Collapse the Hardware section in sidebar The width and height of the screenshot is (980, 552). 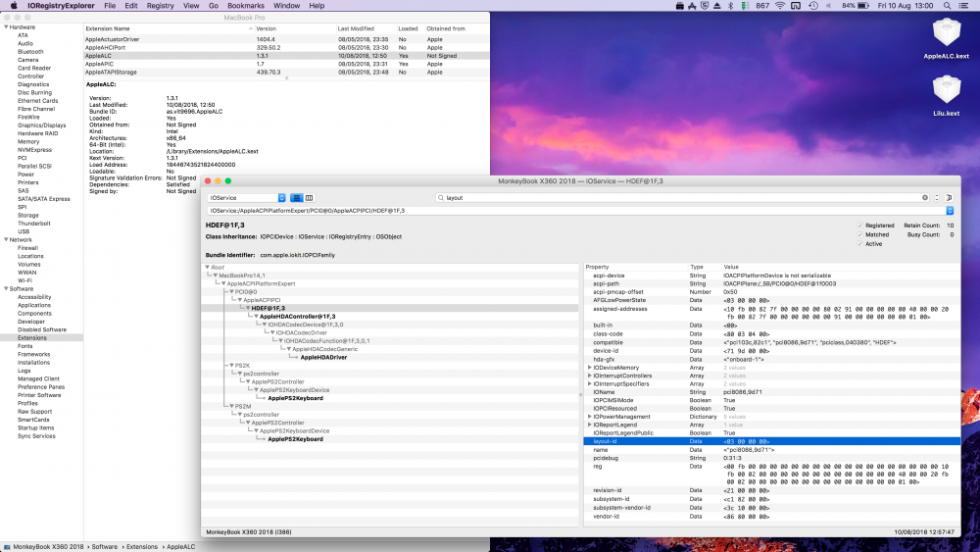tap(6, 26)
